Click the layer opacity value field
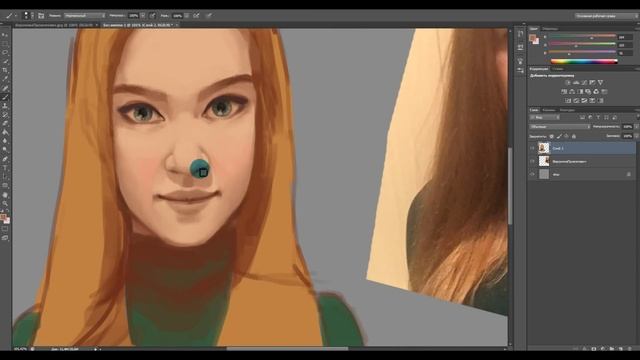640x360 pixels. click(x=627, y=127)
